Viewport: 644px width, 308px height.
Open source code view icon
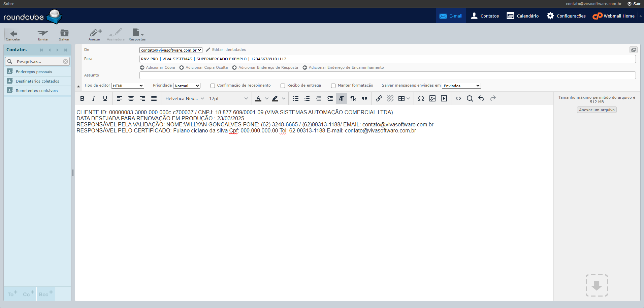click(x=458, y=98)
